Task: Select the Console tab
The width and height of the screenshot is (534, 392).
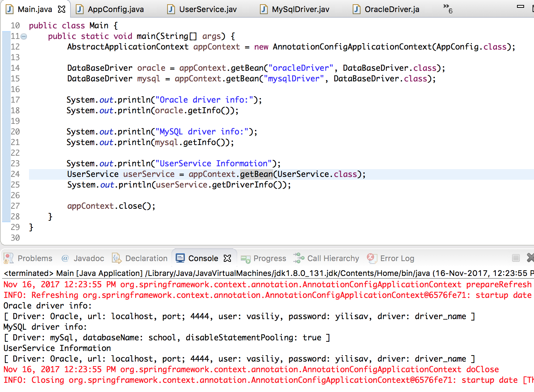Action: tap(203, 258)
